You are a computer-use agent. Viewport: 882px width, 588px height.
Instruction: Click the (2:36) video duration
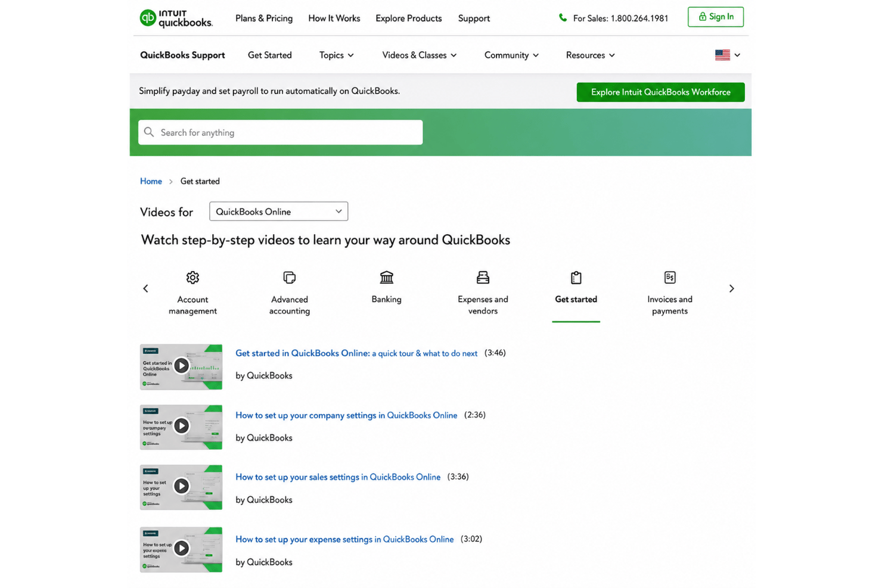pos(475,415)
